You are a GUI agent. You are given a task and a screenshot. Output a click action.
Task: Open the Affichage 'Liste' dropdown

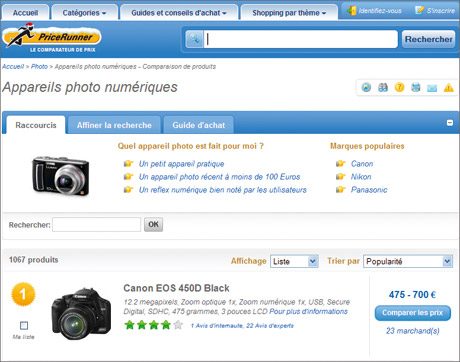[294, 261]
